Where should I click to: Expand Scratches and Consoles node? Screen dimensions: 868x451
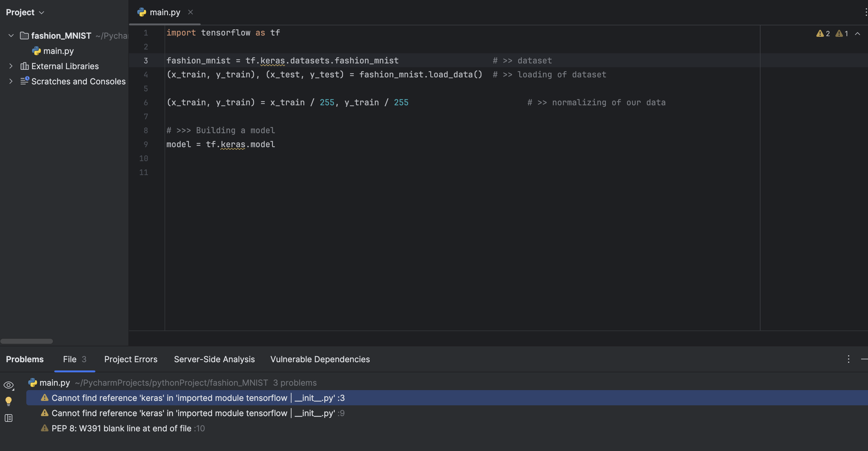[11, 81]
